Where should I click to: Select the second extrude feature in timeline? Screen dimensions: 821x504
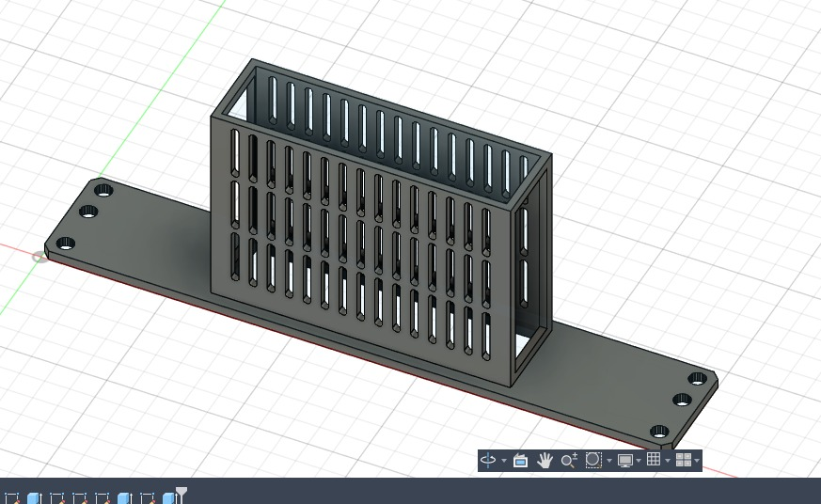[124, 497]
